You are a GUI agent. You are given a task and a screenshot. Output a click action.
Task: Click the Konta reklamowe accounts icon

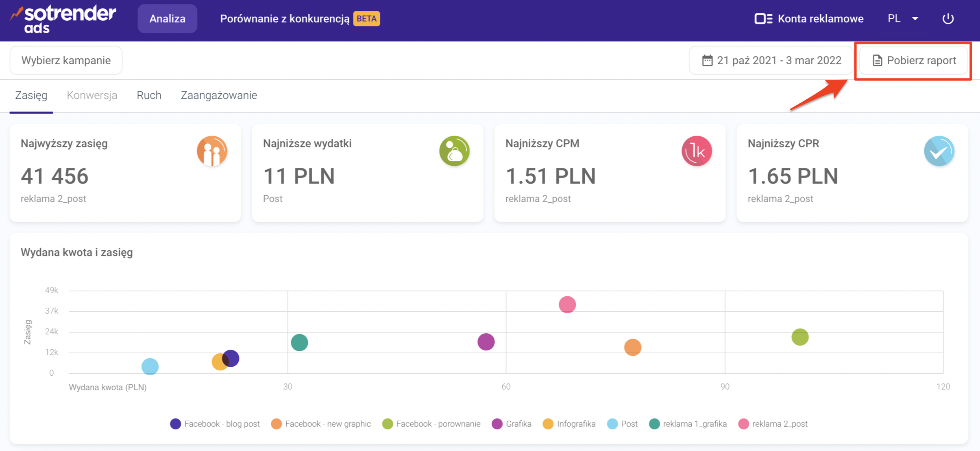click(x=763, y=19)
